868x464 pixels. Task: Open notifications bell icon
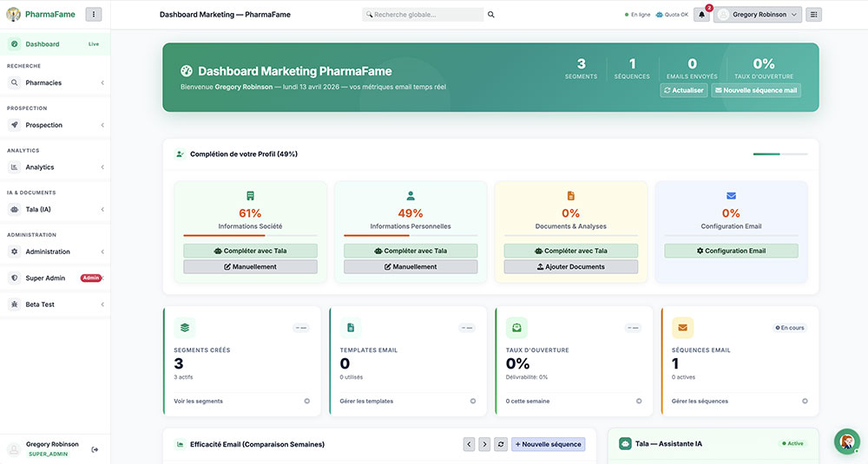[x=701, y=15]
